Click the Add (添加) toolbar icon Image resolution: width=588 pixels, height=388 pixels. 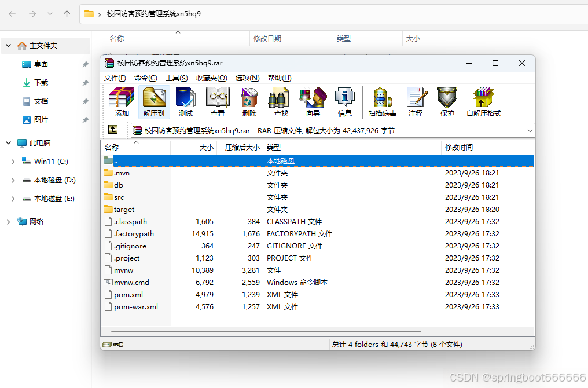pyautogui.click(x=122, y=102)
